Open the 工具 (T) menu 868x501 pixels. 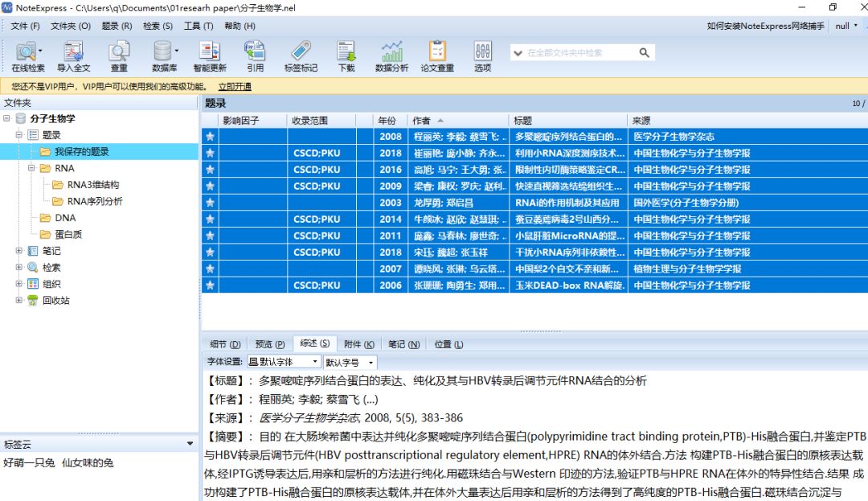[x=199, y=26]
